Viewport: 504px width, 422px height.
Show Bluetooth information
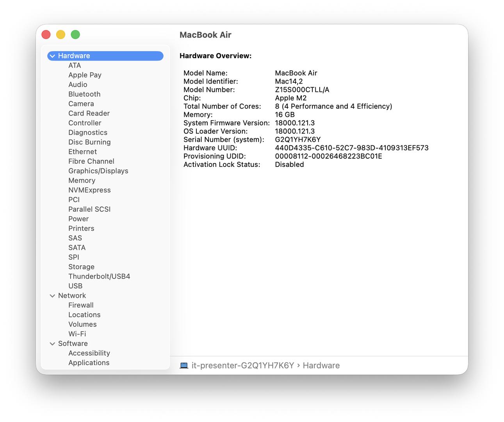click(84, 94)
